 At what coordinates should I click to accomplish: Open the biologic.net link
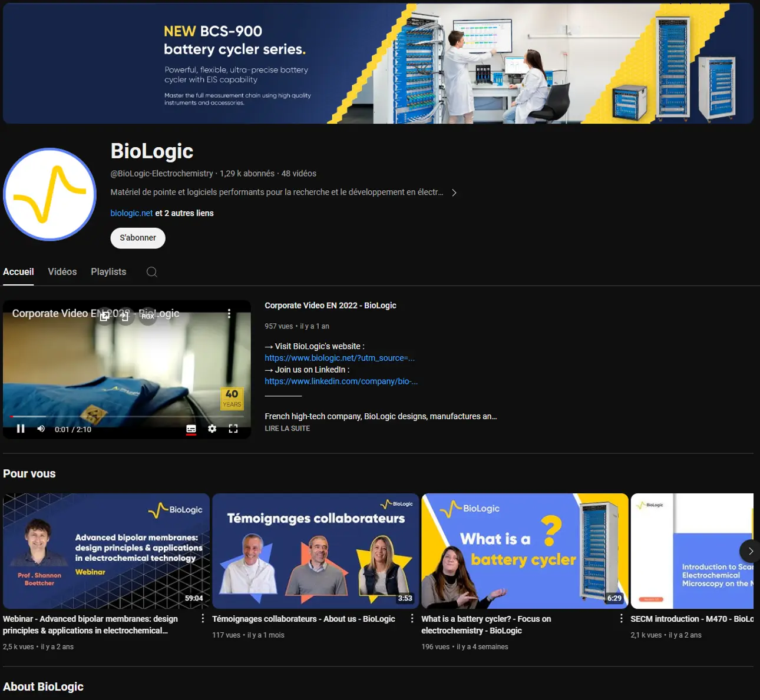point(131,213)
